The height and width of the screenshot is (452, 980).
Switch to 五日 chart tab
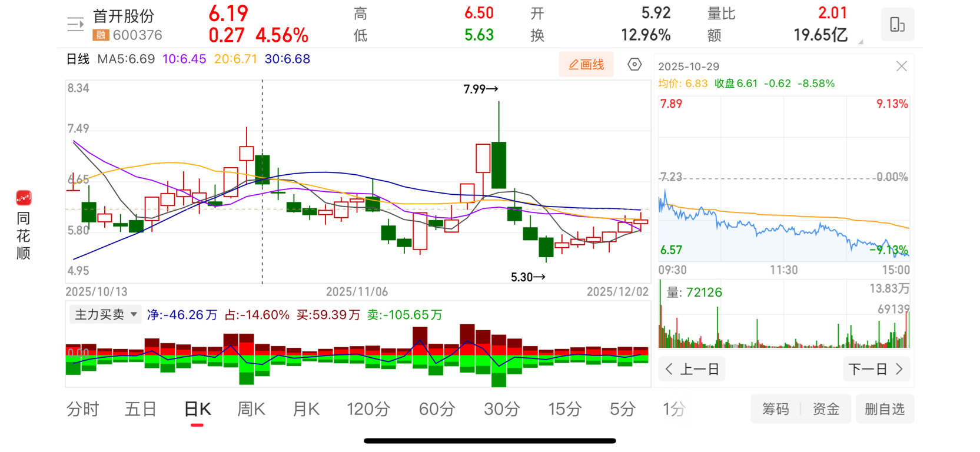[140, 409]
